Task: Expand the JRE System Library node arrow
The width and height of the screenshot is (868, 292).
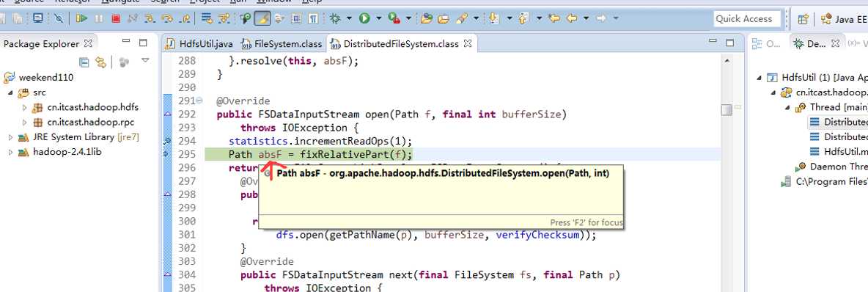Action: (x=10, y=137)
